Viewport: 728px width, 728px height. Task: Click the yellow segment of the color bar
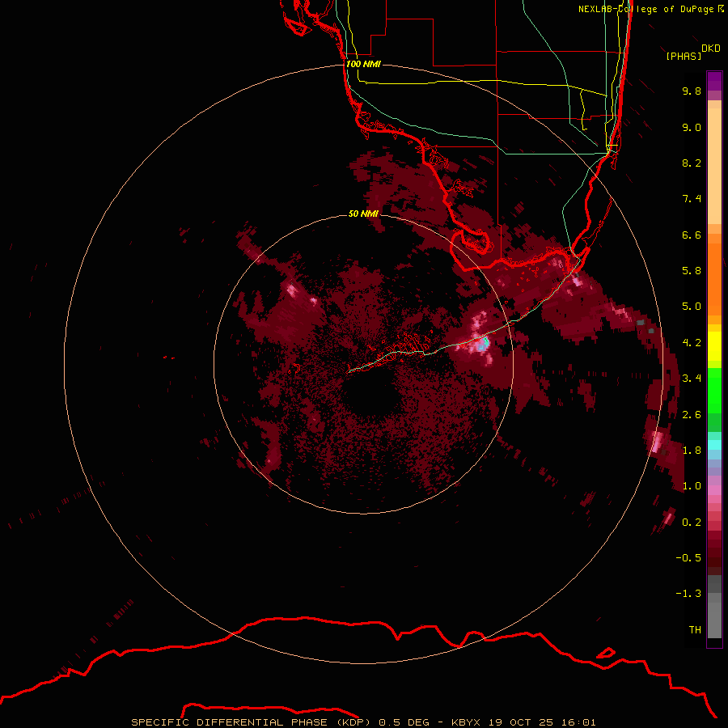714,346
